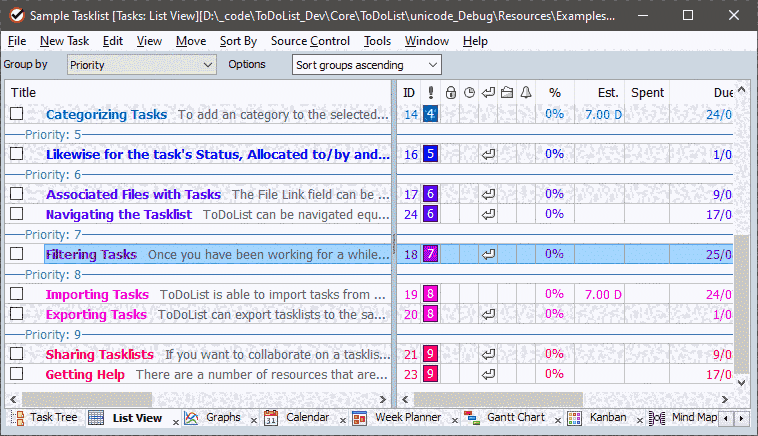Click the recurrence icon on Getting Help row
This screenshot has height=436, width=758.
pos(488,374)
